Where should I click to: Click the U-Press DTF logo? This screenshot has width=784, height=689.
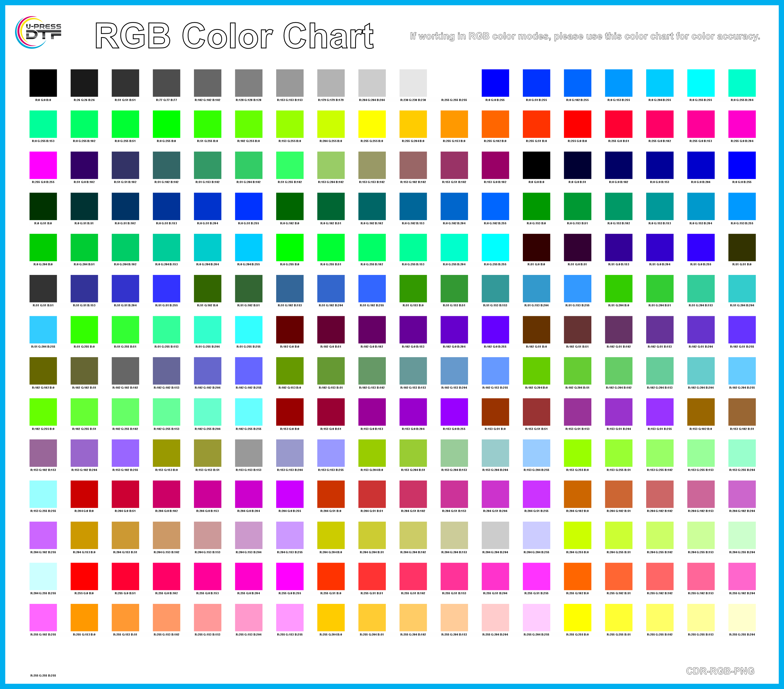coord(38,33)
